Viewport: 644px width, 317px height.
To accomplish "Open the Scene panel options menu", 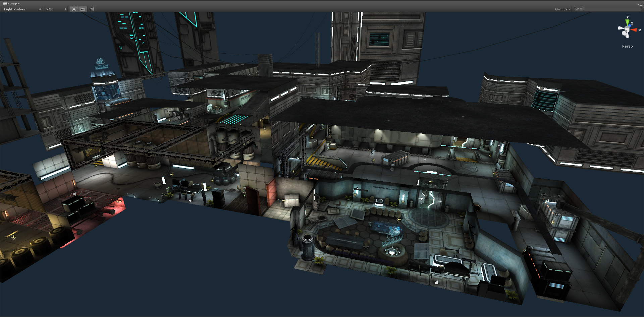I will pos(640,4).
